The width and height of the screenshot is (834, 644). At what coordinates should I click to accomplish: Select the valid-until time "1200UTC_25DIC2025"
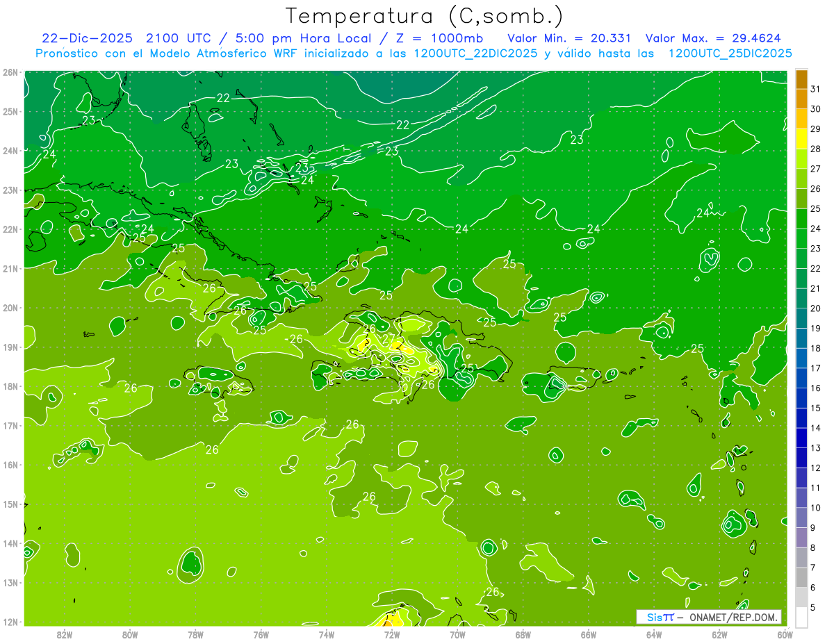[730, 53]
